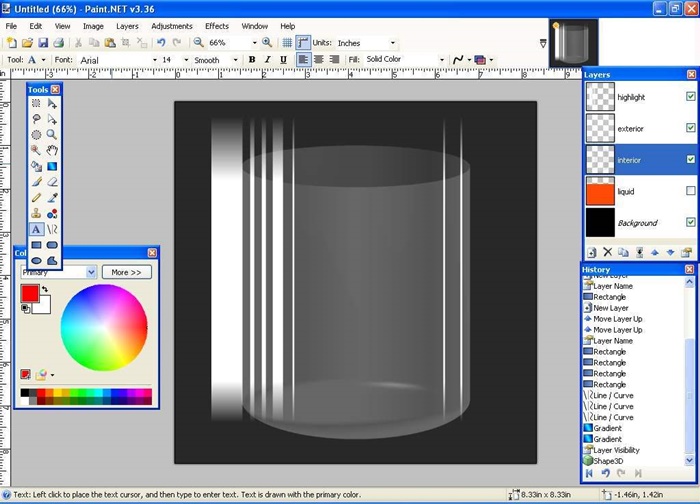Click the secondary white color swatch
The image size is (700, 504).
(x=44, y=306)
